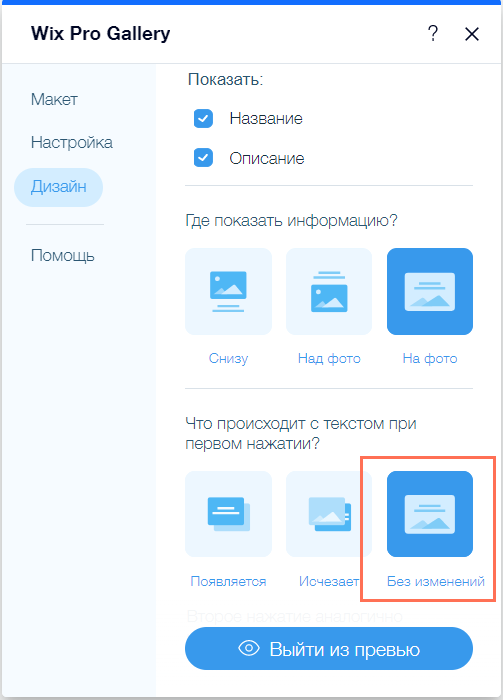
Task: Click the Исчезает label
Action: 329,581
